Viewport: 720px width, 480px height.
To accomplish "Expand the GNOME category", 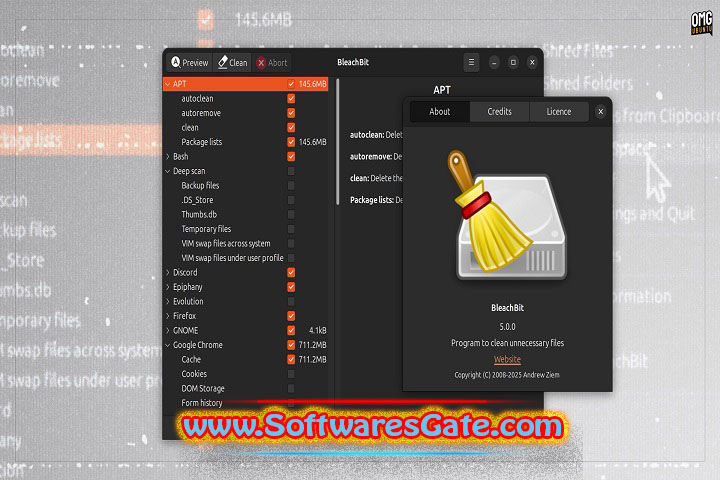I will coord(168,330).
